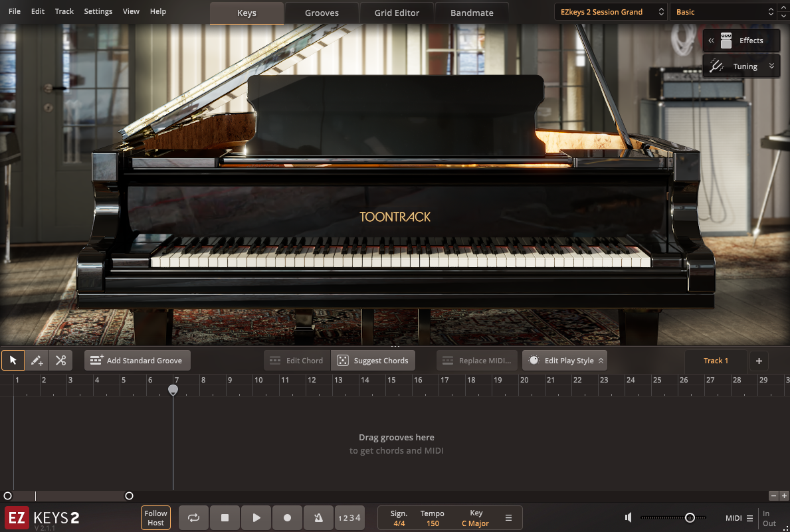Viewport: 790px width, 532px height.
Task: Switch to the Grid Editor tab
Action: (x=397, y=13)
